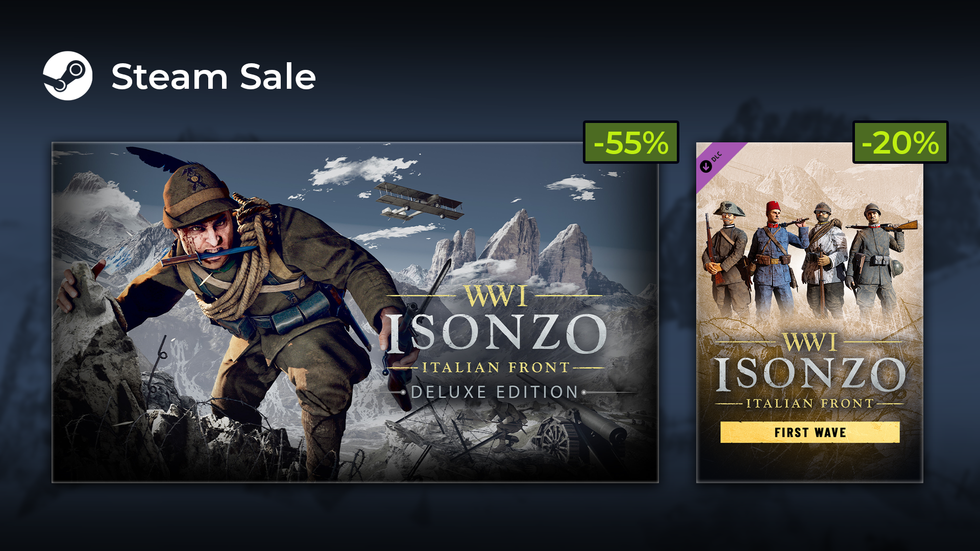Viewport: 980px width, 551px height.
Task: Click the -20% discount badge
Action: (x=900, y=142)
